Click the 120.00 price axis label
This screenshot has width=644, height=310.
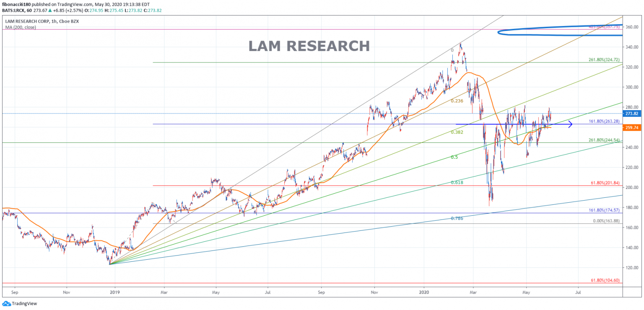[x=633, y=268]
